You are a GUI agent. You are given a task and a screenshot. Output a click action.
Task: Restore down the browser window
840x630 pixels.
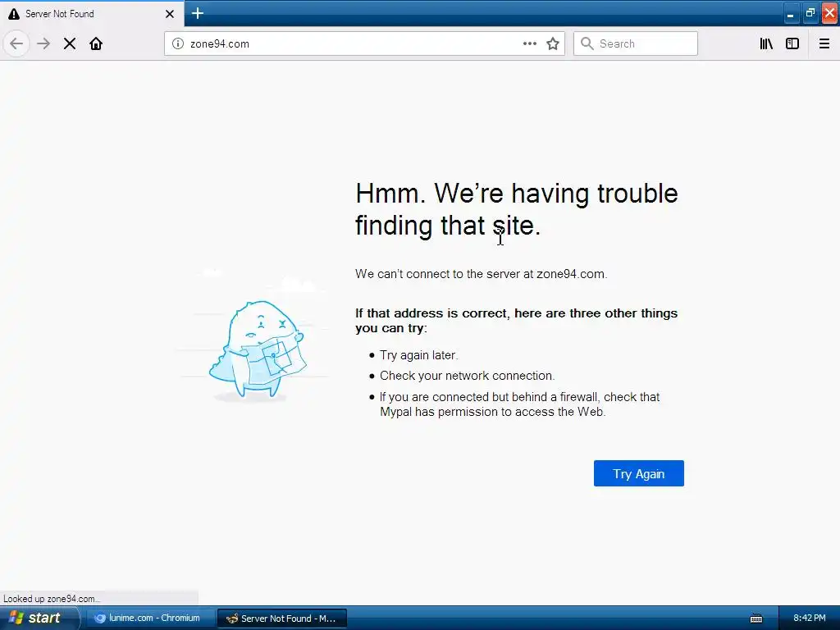click(x=810, y=13)
